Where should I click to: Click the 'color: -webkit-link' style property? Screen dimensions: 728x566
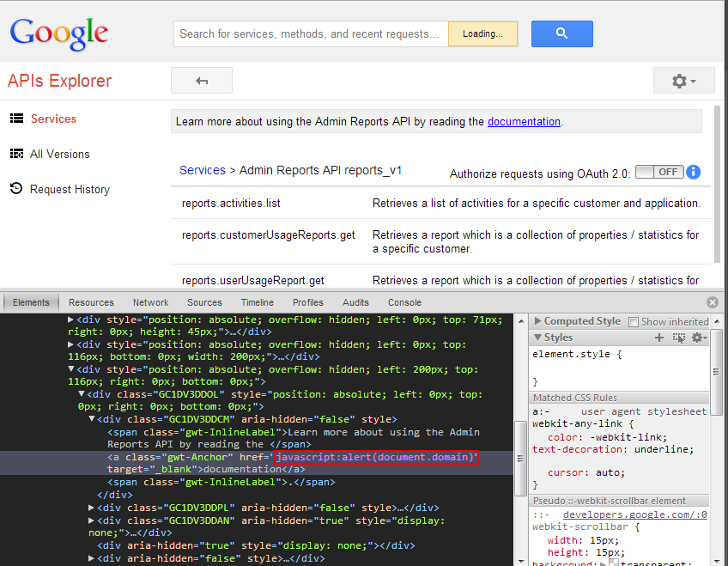point(607,437)
